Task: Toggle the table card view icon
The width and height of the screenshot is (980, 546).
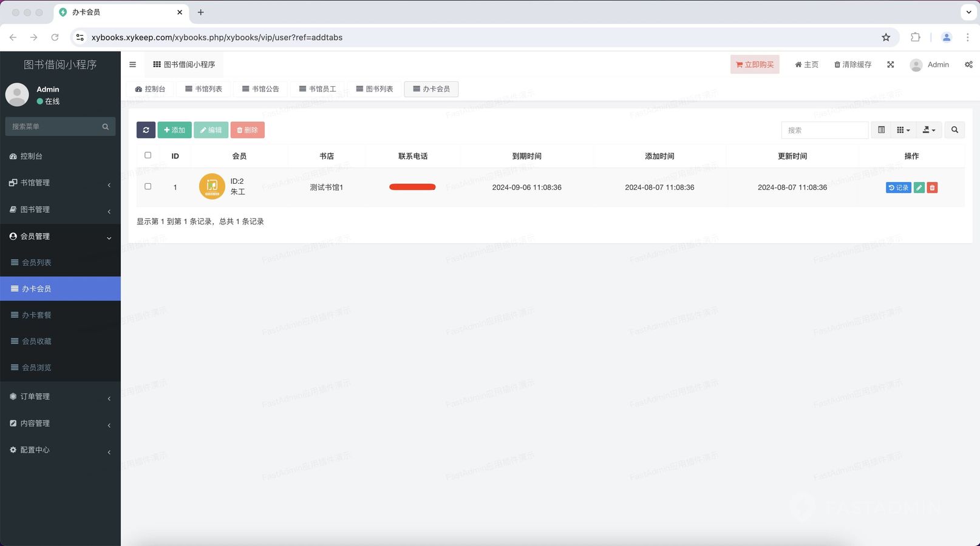Action: pyautogui.click(x=881, y=130)
